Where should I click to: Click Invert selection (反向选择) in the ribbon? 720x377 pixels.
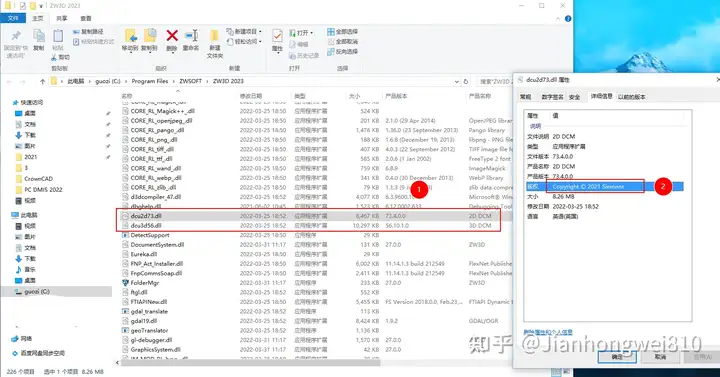(x=343, y=52)
